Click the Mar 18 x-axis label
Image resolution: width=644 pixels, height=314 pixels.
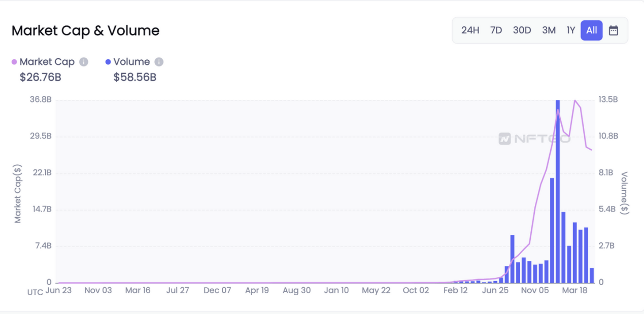point(574,291)
